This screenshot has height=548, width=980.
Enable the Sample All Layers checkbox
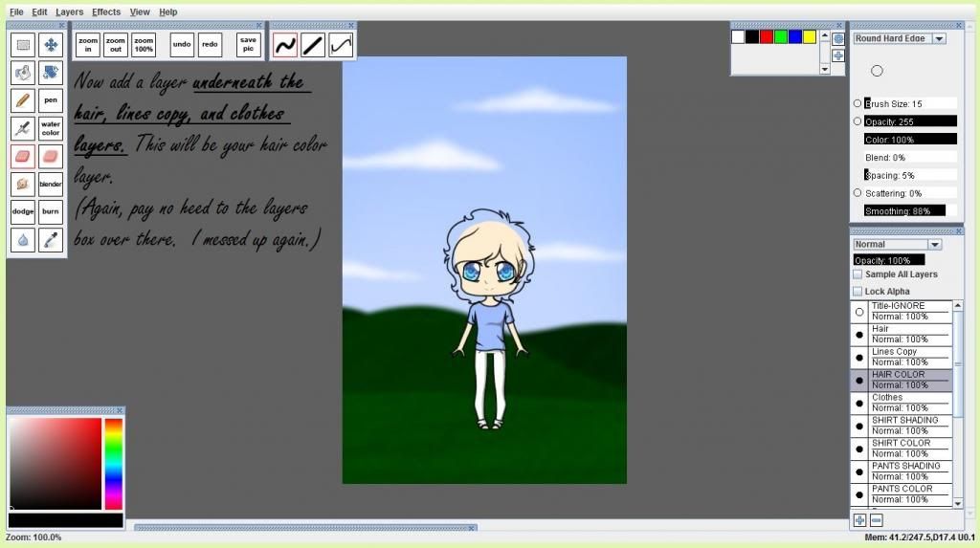coord(857,274)
